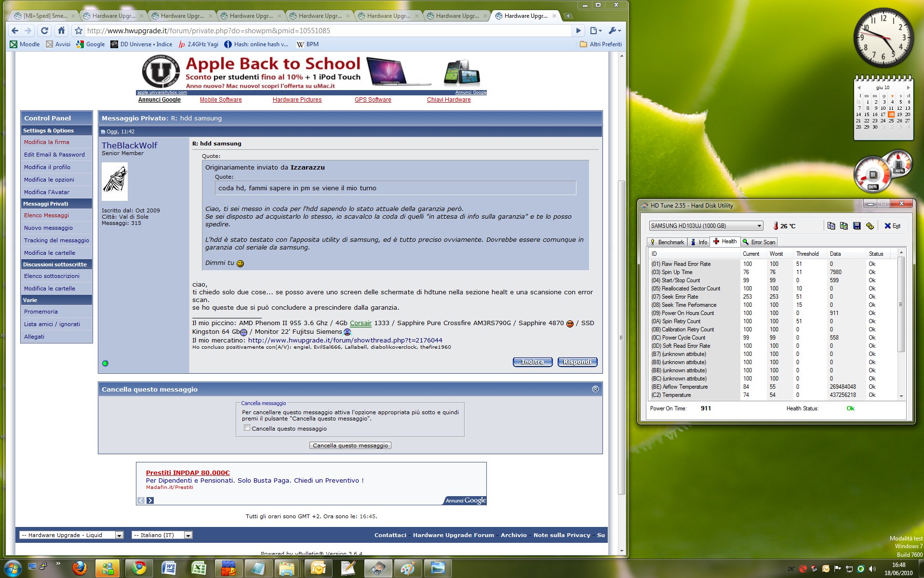
Task: Launch Firefox from the taskbar
Action: pos(80,568)
